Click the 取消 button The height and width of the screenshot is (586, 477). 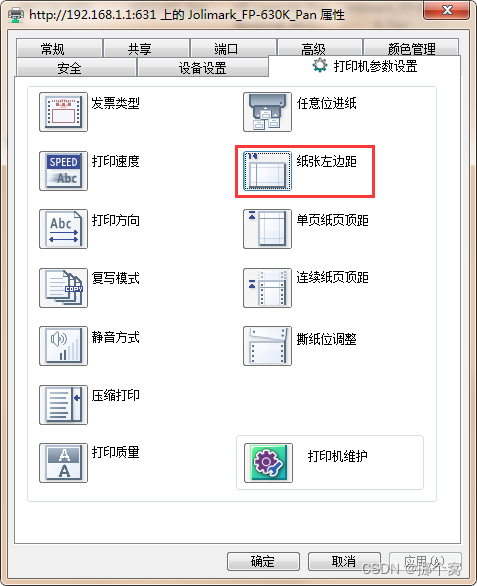pyautogui.click(x=344, y=561)
